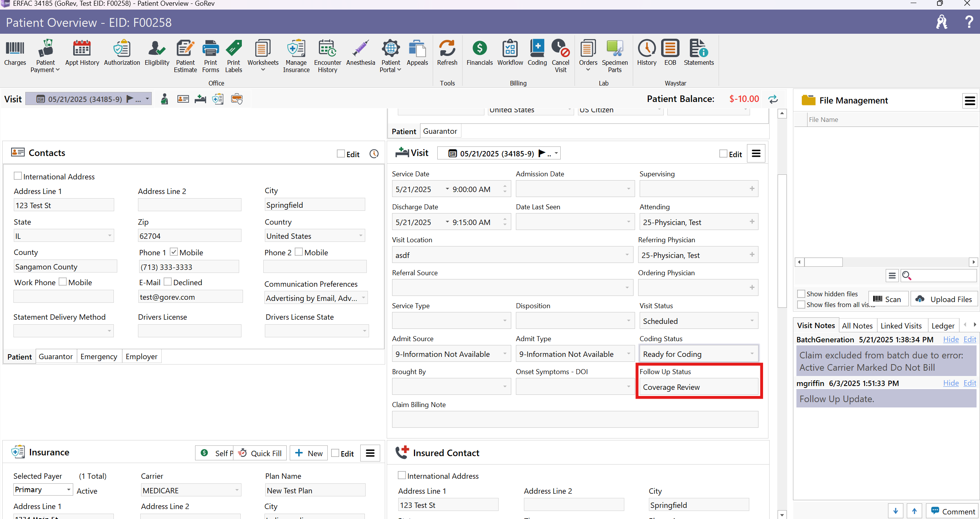The image size is (980, 519).
Task: Open Financials
Action: click(x=479, y=53)
